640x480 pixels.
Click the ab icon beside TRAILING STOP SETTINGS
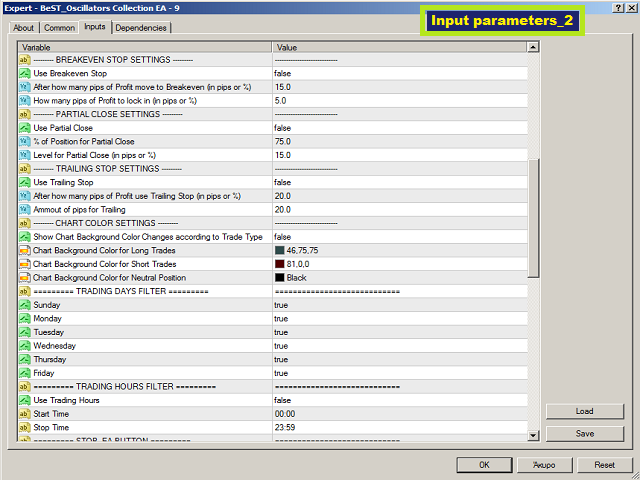point(25,169)
